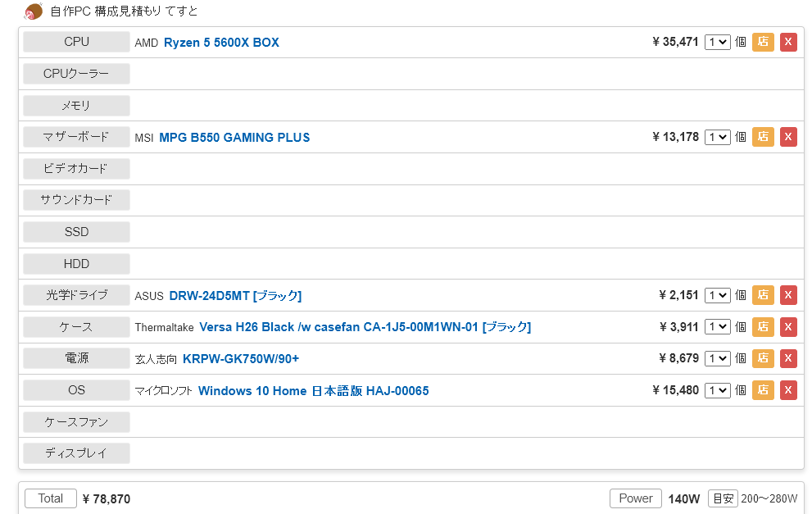The width and height of the screenshot is (812, 514).
Task: Open shop icon for DRW-24D5MT drive
Action: [763, 295]
